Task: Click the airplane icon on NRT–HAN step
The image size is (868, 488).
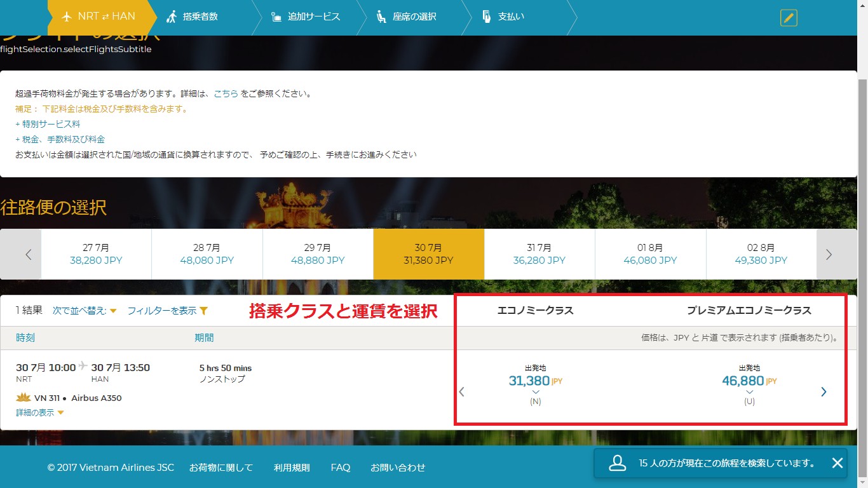Action: coord(67,17)
